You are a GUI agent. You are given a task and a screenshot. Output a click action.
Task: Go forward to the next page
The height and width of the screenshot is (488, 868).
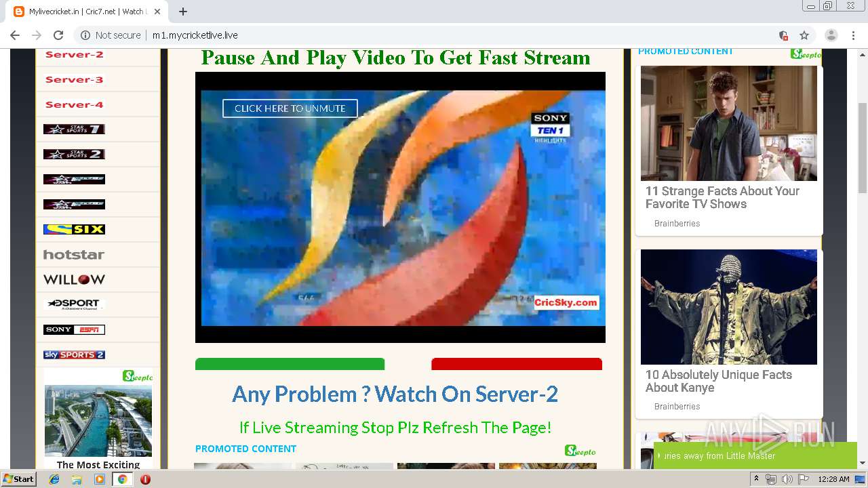(37, 35)
